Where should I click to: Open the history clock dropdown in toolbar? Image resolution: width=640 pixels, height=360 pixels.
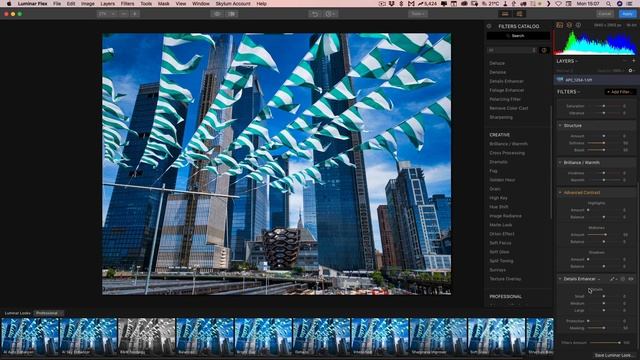point(330,14)
